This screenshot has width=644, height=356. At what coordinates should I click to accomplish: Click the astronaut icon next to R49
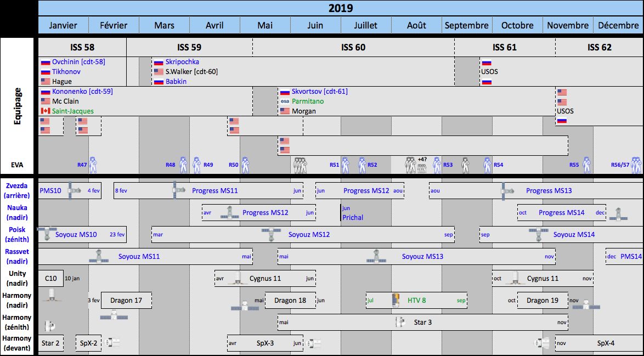coord(197,165)
